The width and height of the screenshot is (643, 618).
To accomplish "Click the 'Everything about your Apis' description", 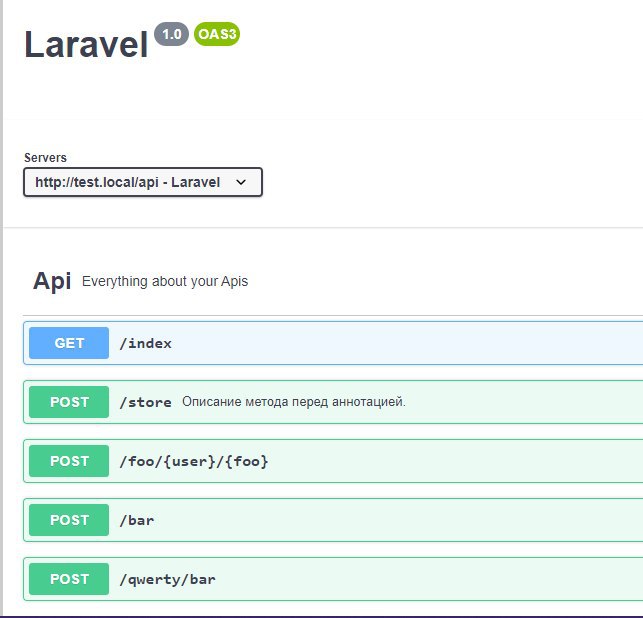I will pyautogui.click(x=165, y=282).
